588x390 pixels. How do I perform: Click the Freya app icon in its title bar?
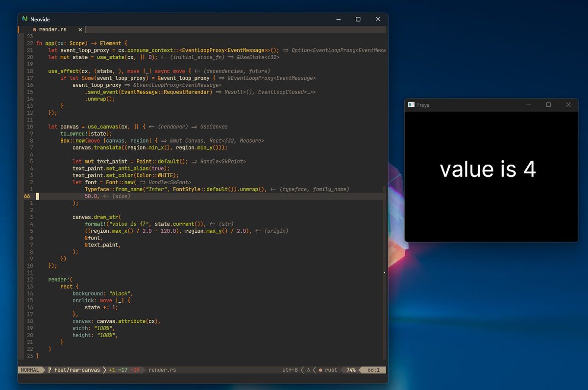[411, 105]
